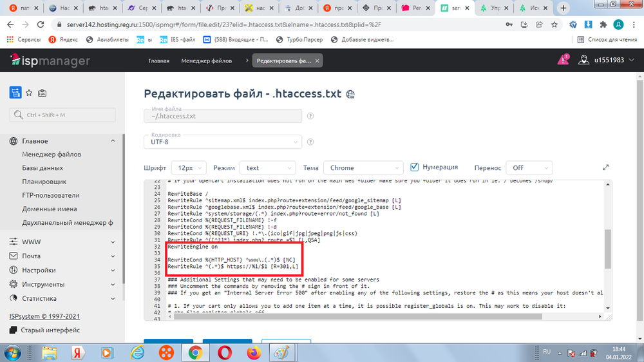Expand the Статистика sidebar section
The image size is (644, 362).
(113, 299)
